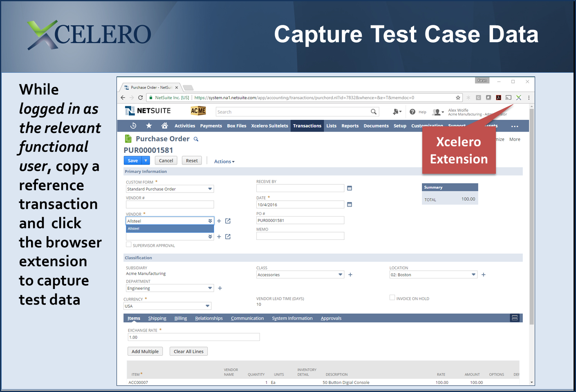Screen dimensions: 576x392
Task: Reload the page in the browser
Action: 140,98
